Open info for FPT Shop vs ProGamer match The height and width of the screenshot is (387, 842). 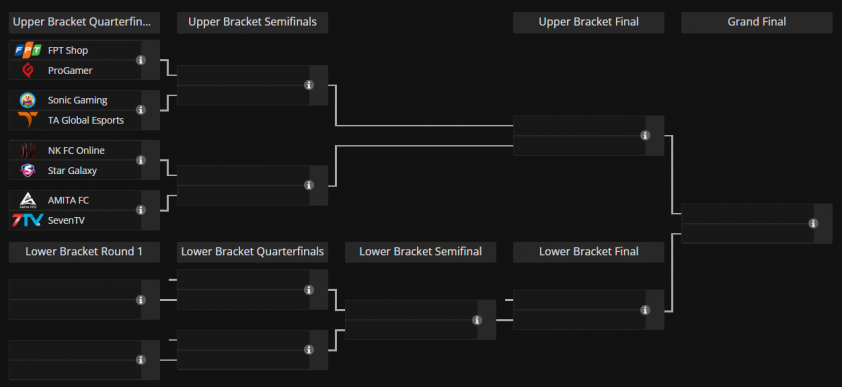[141, 60]
